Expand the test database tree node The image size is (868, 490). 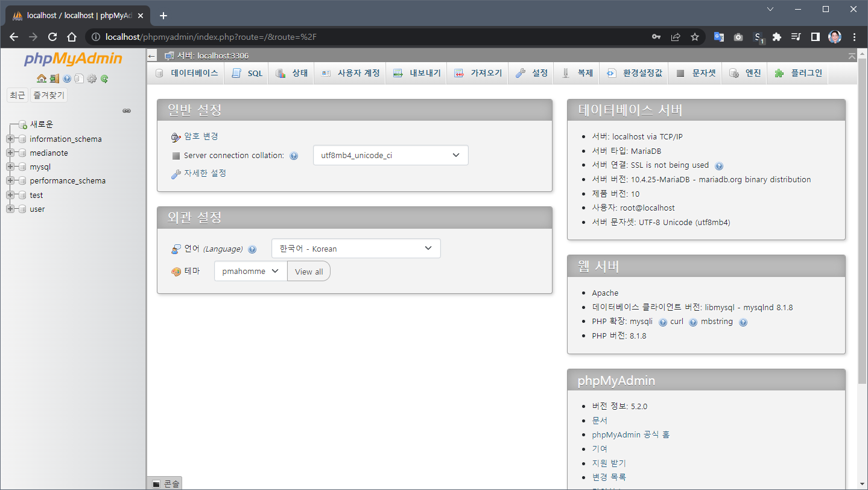[10, 195]
